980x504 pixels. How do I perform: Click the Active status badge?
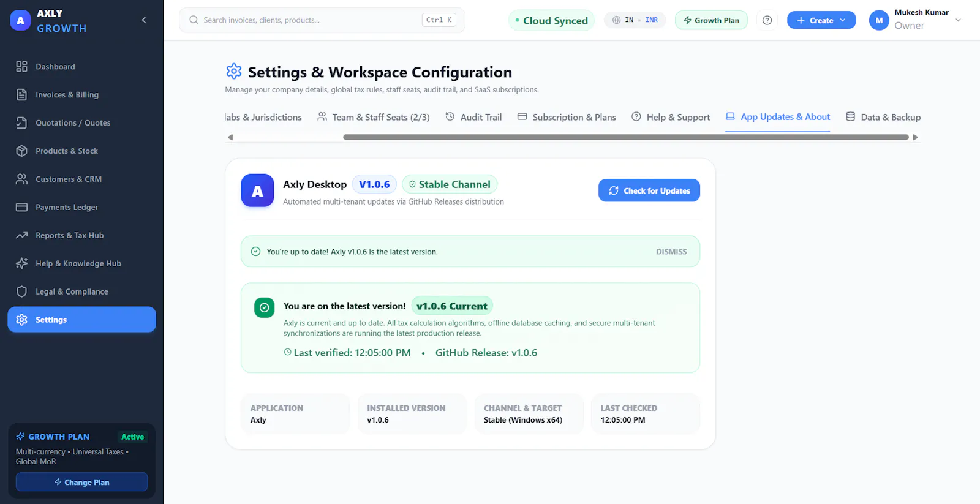132,437
